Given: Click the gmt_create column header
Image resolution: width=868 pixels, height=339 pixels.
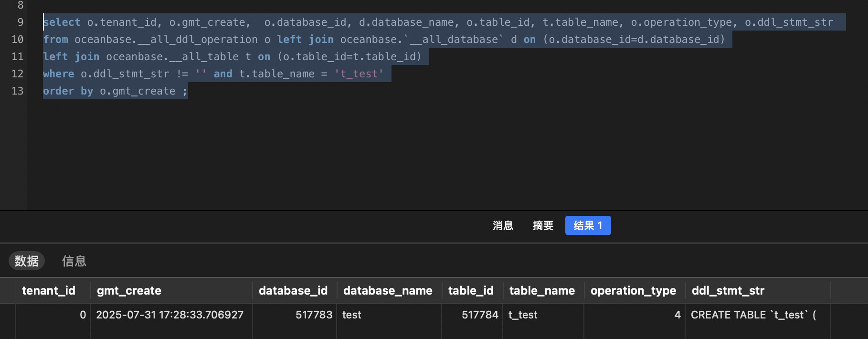Looking at the screenshot, I should tap(129, 291).
